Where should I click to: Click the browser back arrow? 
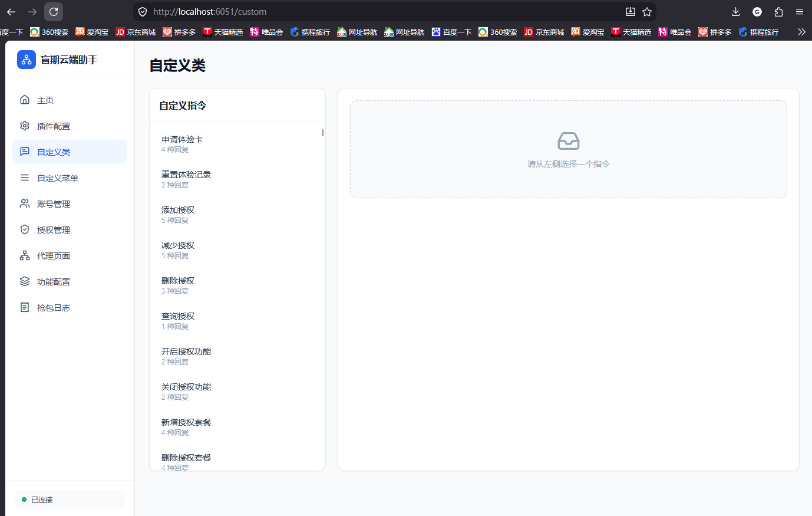click(x=11, y=12)
